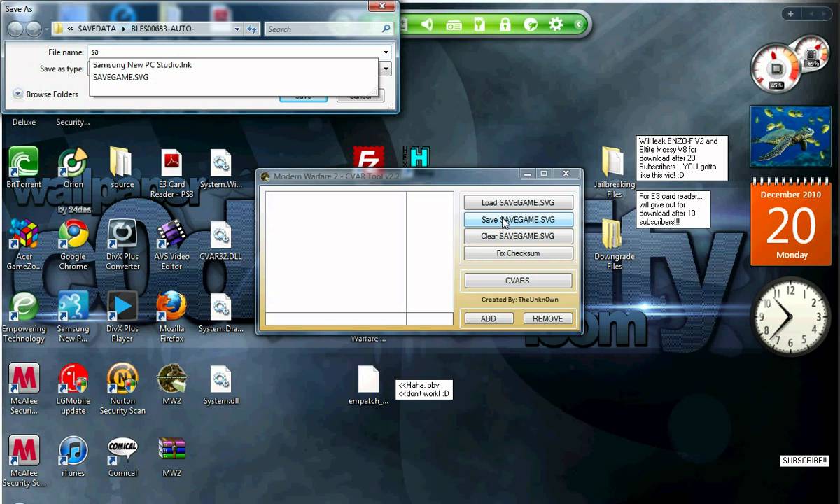840x504 pixels.
Task: Select the Orion desktop shortcut
Action: point(73,168)
